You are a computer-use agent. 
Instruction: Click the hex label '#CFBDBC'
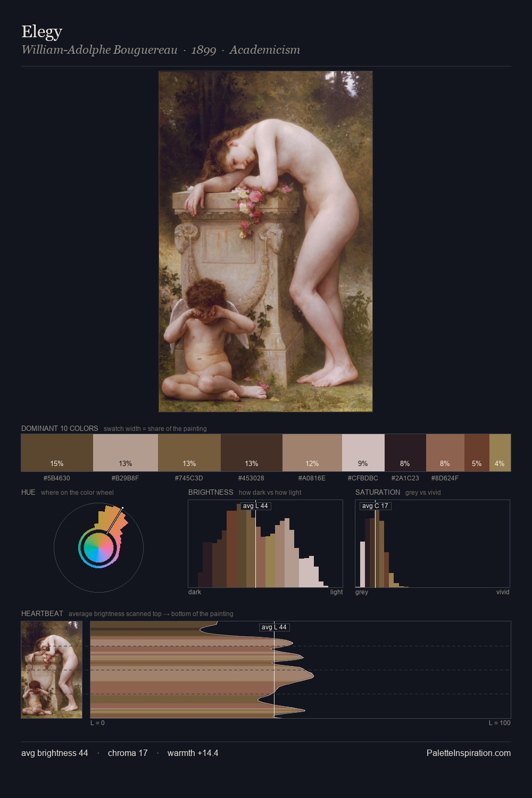(363, 478)
